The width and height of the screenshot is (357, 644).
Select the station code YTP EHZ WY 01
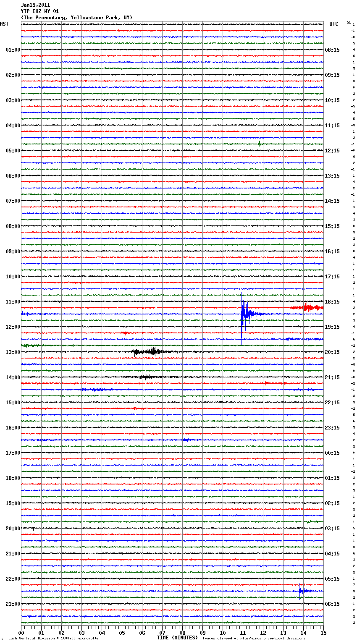point(40,11)
